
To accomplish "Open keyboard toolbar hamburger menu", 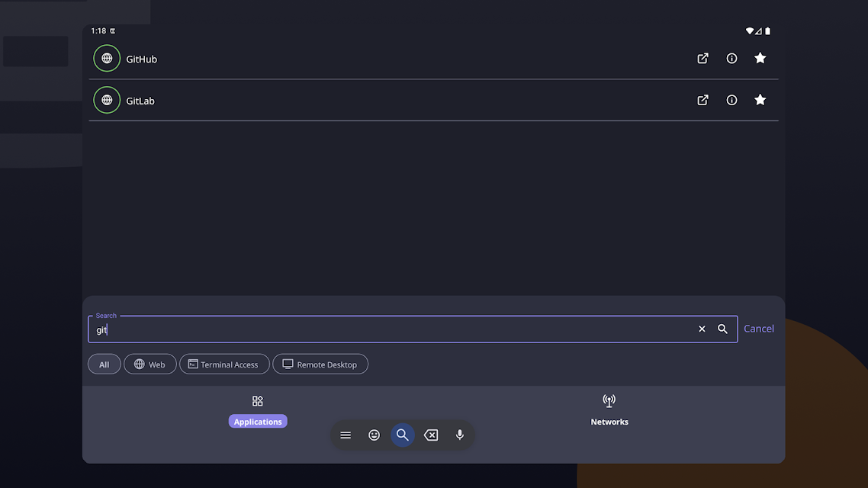I will (346, 435).
